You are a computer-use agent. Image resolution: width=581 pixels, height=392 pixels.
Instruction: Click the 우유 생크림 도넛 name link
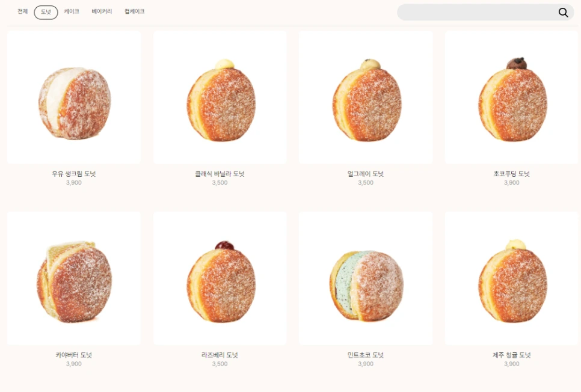tap(74, 173)
